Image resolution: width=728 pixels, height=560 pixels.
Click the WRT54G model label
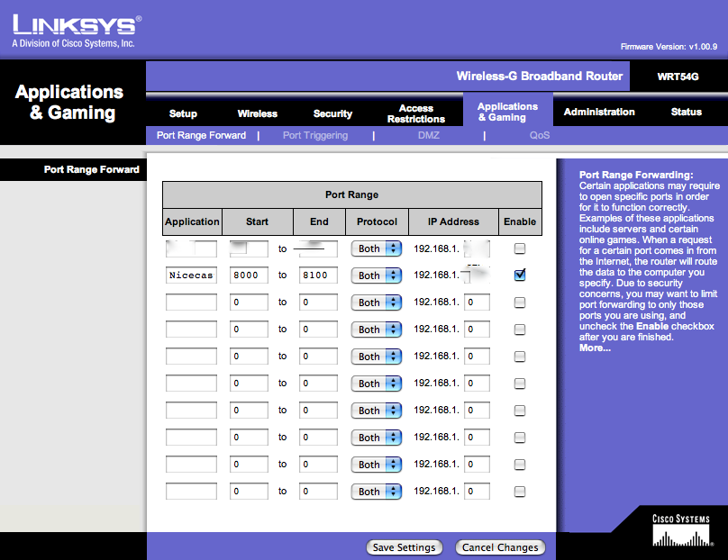(x=678, y=77)
